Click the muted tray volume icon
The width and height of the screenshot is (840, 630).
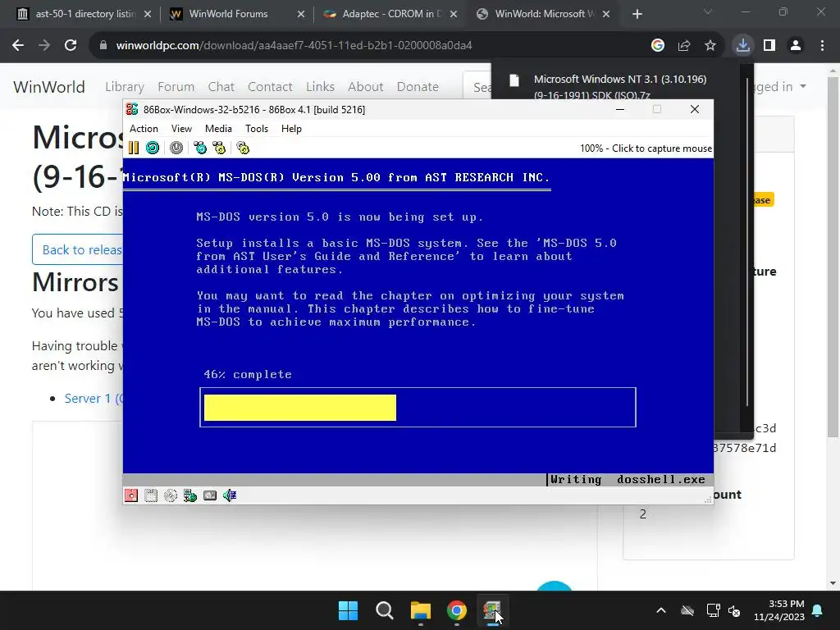(734, 610)
